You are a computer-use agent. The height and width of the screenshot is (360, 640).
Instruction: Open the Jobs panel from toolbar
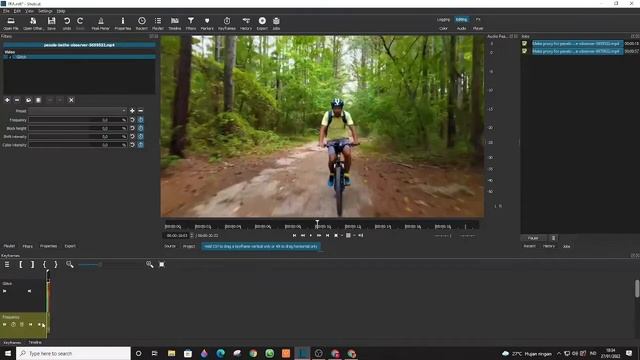point(276,23)
